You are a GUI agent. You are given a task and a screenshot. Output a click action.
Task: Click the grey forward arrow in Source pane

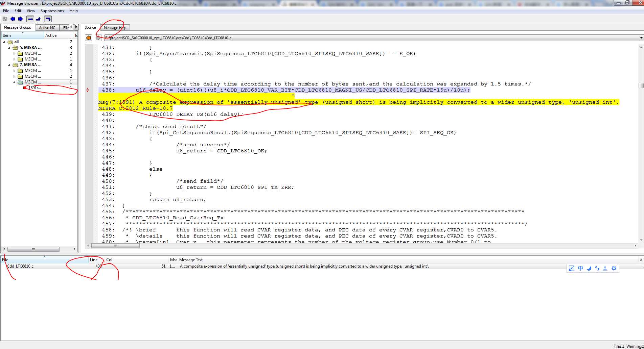[98, 38]
